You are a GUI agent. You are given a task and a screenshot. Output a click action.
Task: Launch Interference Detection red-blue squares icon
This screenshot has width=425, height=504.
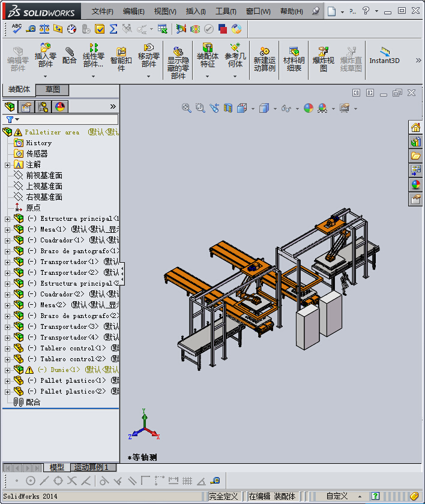pos(223,29)
